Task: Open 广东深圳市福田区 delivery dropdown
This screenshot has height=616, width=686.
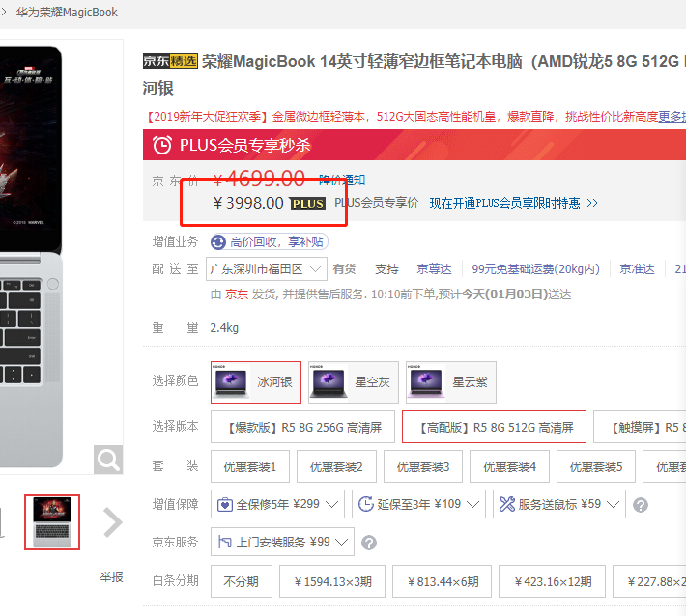Action: [267, 268]
